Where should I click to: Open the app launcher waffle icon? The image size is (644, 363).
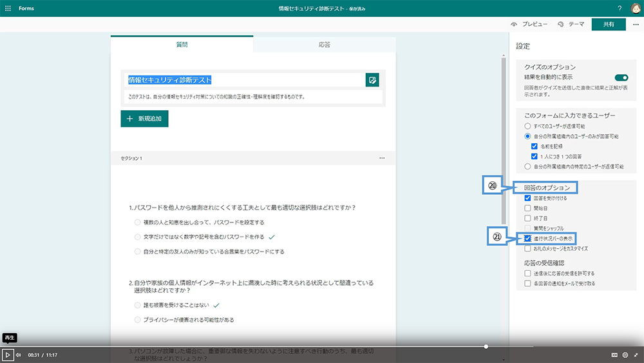[x=8, y=8]
